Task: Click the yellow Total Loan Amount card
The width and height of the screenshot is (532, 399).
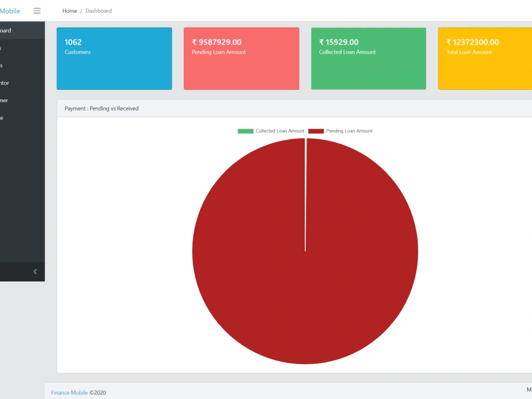Action: pyautogui.click(x=485, y=59)
